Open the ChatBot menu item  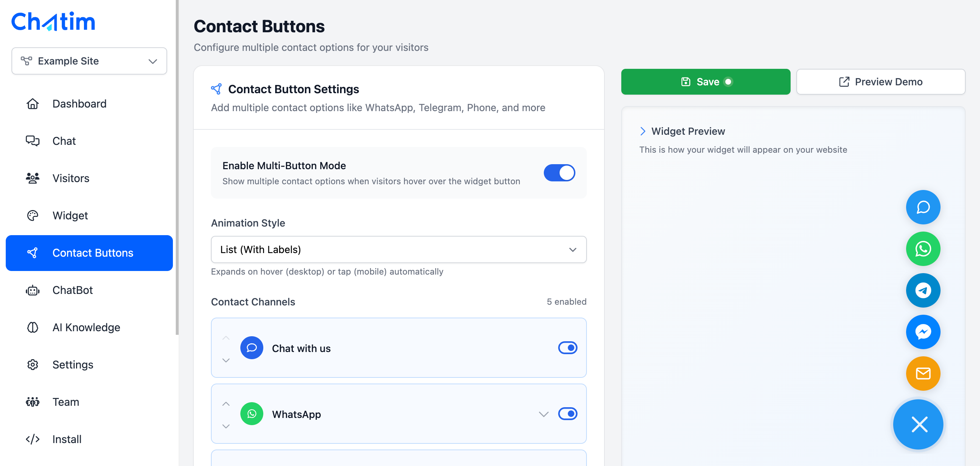(x=72, y=290)
